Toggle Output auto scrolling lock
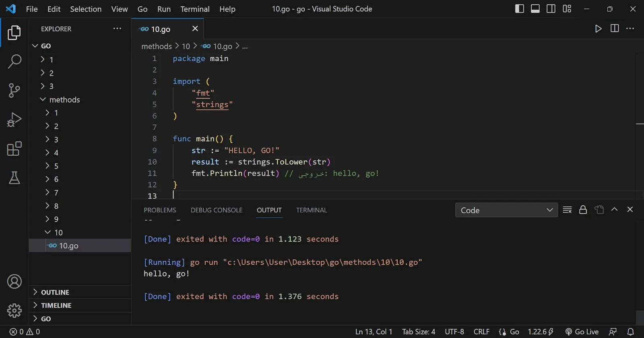 click(x=583, y=210)
